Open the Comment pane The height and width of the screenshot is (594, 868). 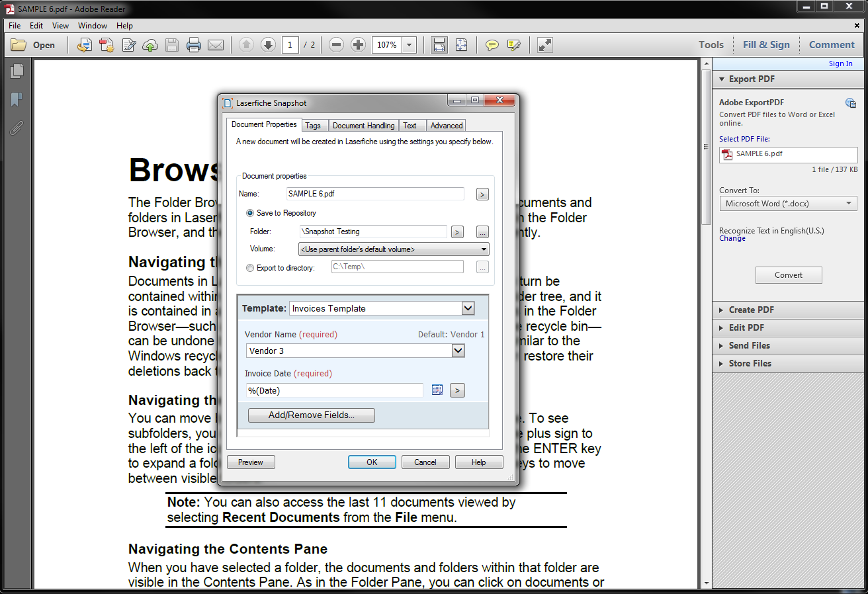pyautogui.click(x=832, y=45)
